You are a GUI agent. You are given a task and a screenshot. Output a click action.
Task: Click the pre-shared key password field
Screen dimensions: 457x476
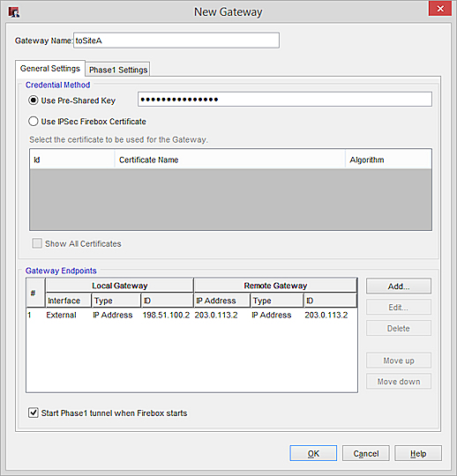click(285, 100)
